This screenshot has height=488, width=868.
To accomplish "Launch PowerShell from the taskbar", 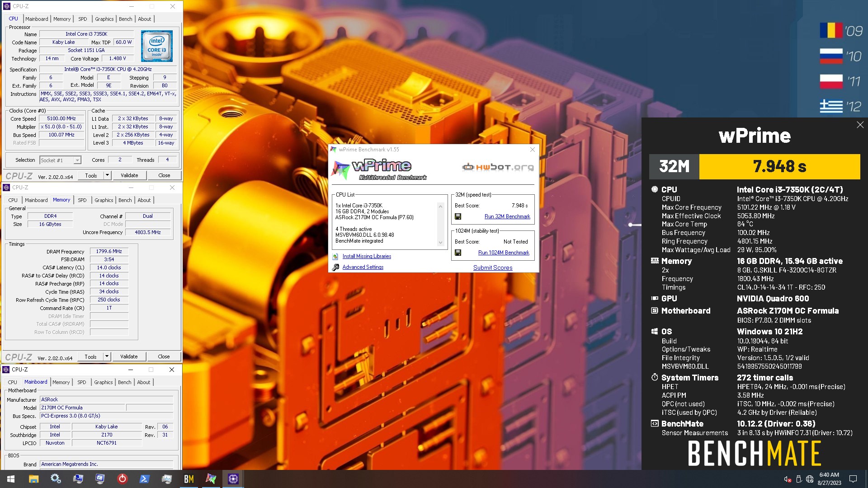I will point(144,479).
